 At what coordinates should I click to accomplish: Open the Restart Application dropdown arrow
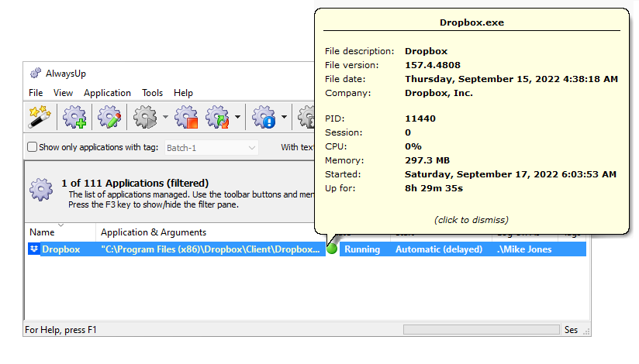[237, 117]
